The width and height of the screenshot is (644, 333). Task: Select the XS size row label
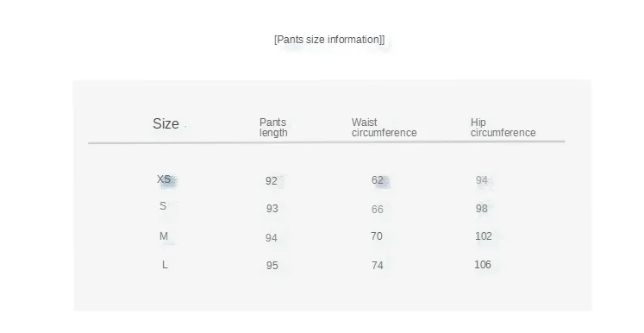click(164, 179)
